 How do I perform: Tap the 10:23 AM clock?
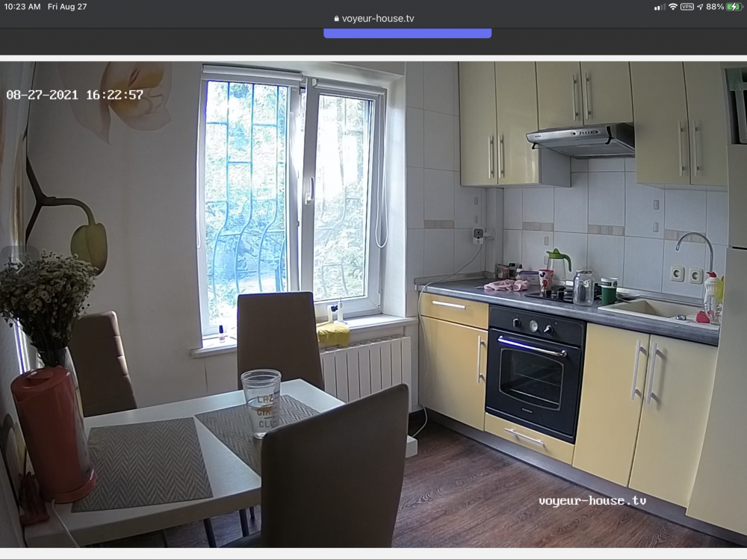pyautogui.click(x=22, y=7)
